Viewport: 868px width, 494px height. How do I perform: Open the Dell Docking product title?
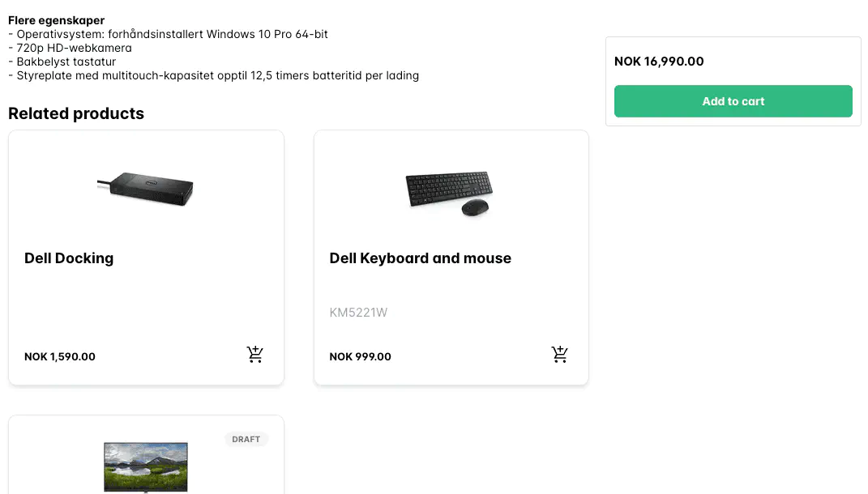(68, 258)
